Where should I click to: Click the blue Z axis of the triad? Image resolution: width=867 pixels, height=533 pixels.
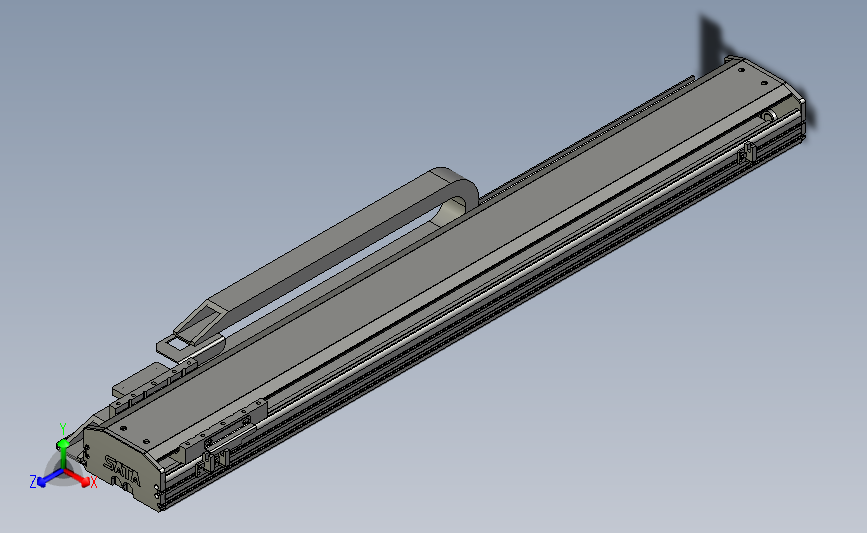(x=48, y=479)
